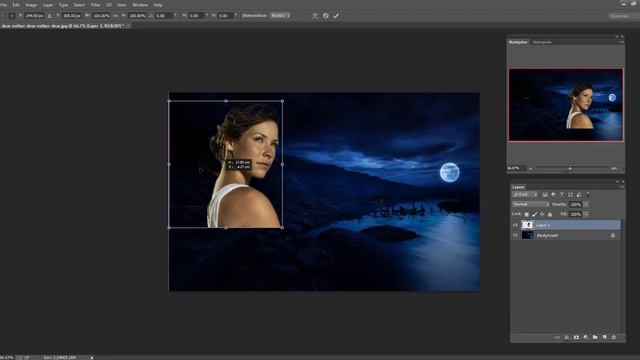Click the create new layer icon

[x=604, y=337]
